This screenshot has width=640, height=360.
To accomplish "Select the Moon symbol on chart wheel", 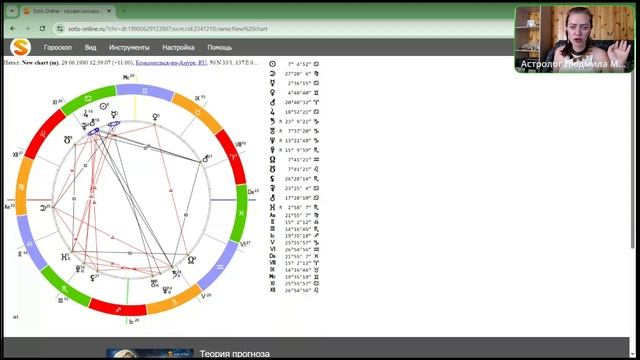I will tap(44, 208).
